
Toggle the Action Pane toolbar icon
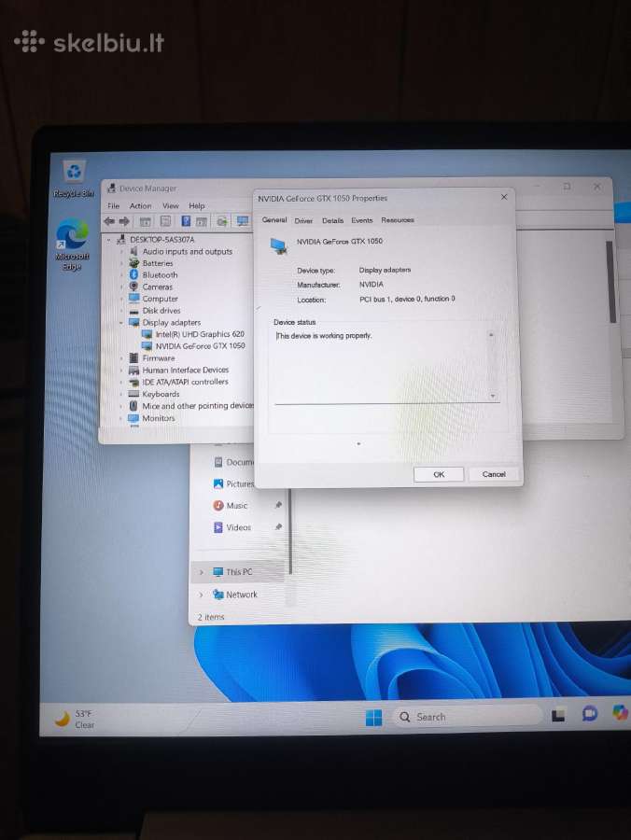coord(202,221)
